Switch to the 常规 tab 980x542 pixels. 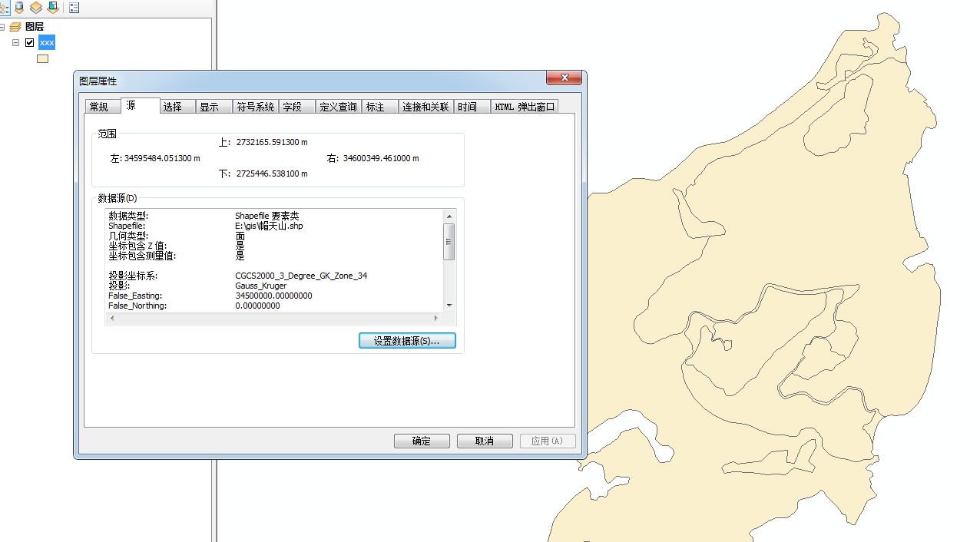point(104,107)
